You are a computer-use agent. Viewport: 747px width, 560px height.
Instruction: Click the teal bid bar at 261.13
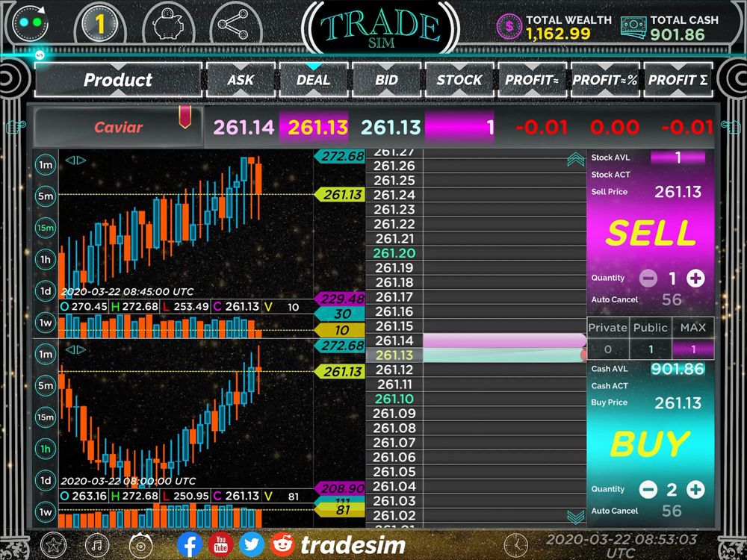point(504,355)
